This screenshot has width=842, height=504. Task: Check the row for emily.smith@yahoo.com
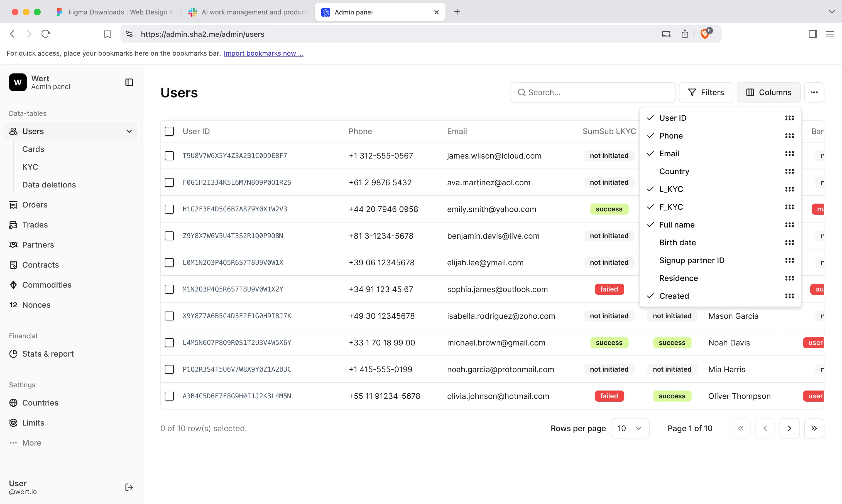pyautogui.click(x=169, y=209)
